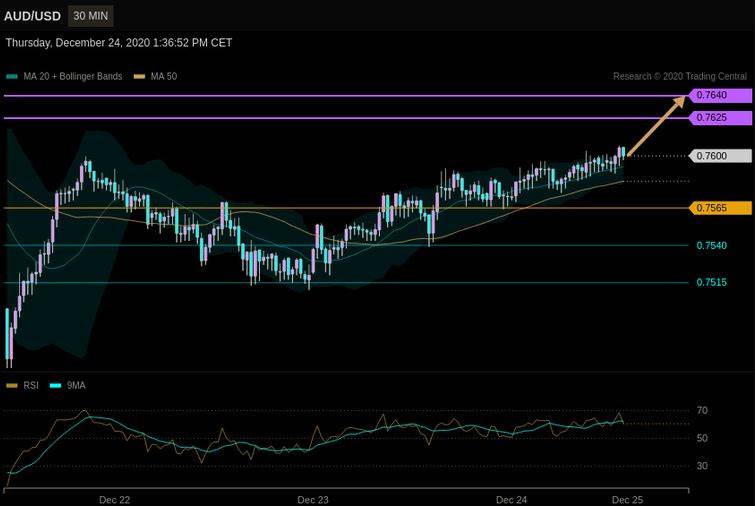755x506 pixels.
Task: Click the Dec 25 date axis label
Action: pyautogui.click(x=627, y=500)
